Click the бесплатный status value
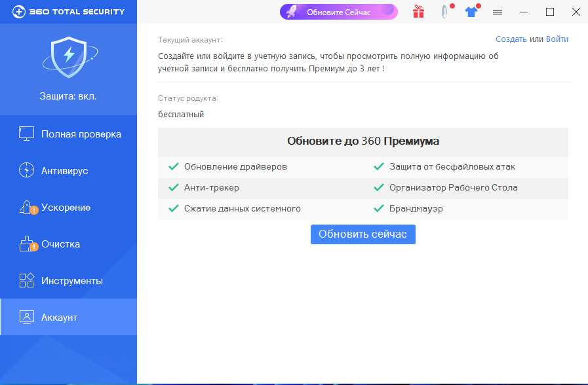Viewport: 588px width, 385px height. tap(181, 114)
